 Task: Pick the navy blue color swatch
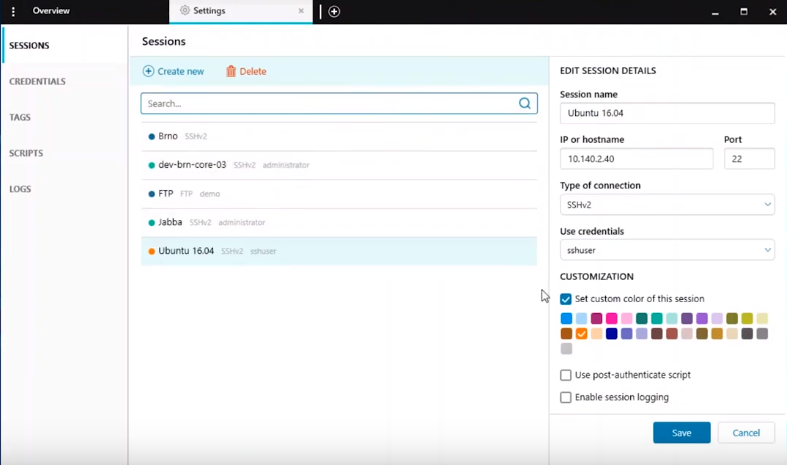pyautogui.click(x=611, y=333)
